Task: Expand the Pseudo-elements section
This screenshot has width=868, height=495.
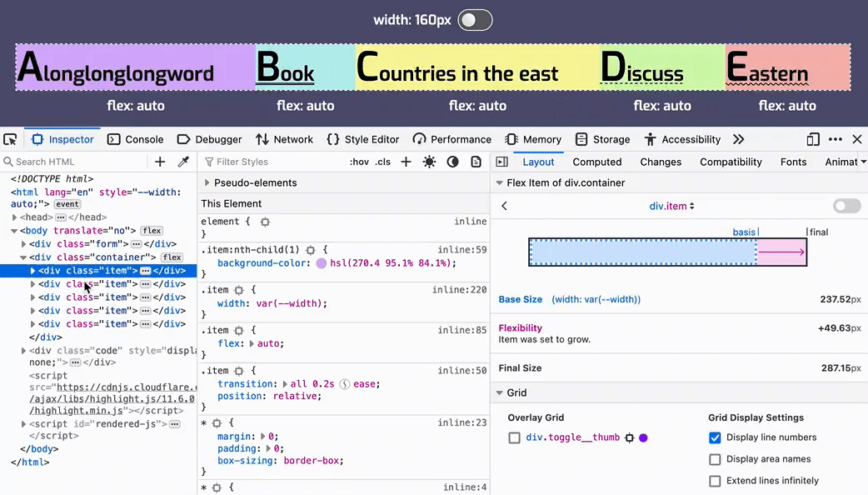Action: pyautogui.click(x=207, y=182)
